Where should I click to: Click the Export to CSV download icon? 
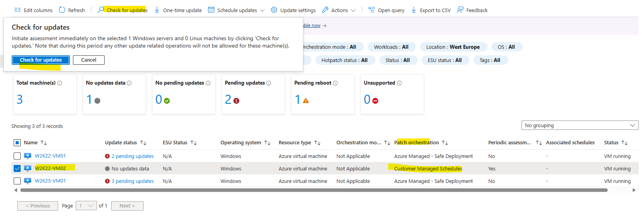point(414,10)
